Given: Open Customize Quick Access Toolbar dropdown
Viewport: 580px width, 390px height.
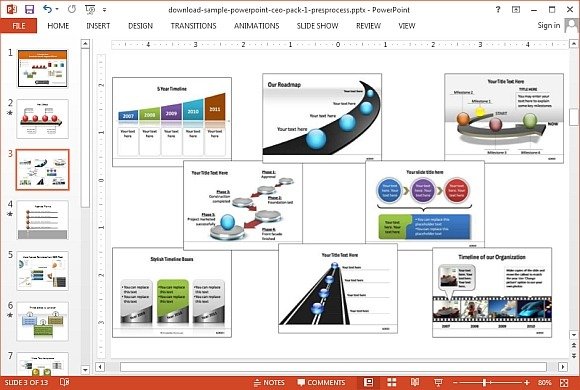Looking at the screenshot, I should click(x=105, y=10).
